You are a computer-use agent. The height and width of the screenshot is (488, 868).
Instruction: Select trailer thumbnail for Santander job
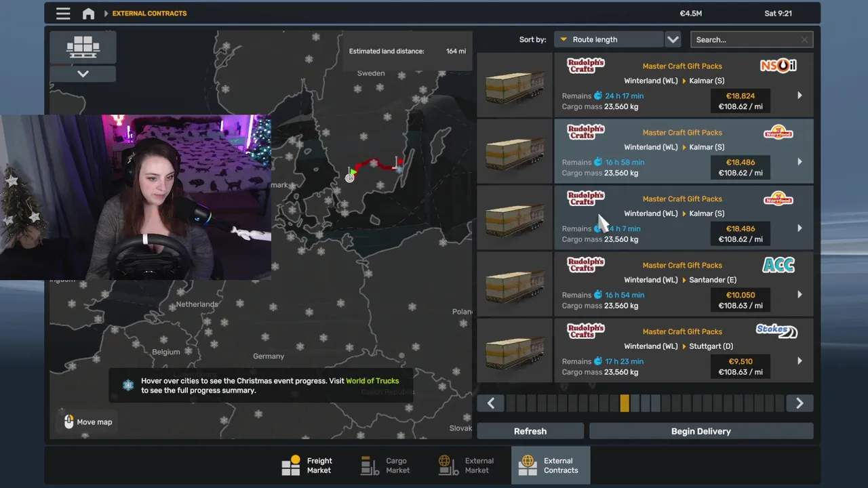pyautogui.click(x=515, y=284)
